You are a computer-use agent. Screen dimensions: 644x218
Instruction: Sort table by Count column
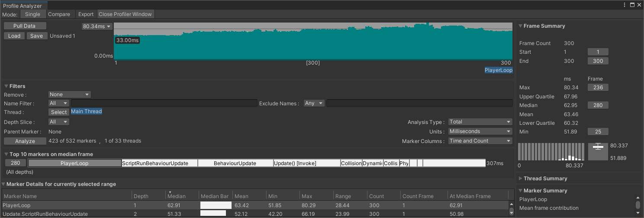pos(383,196)
